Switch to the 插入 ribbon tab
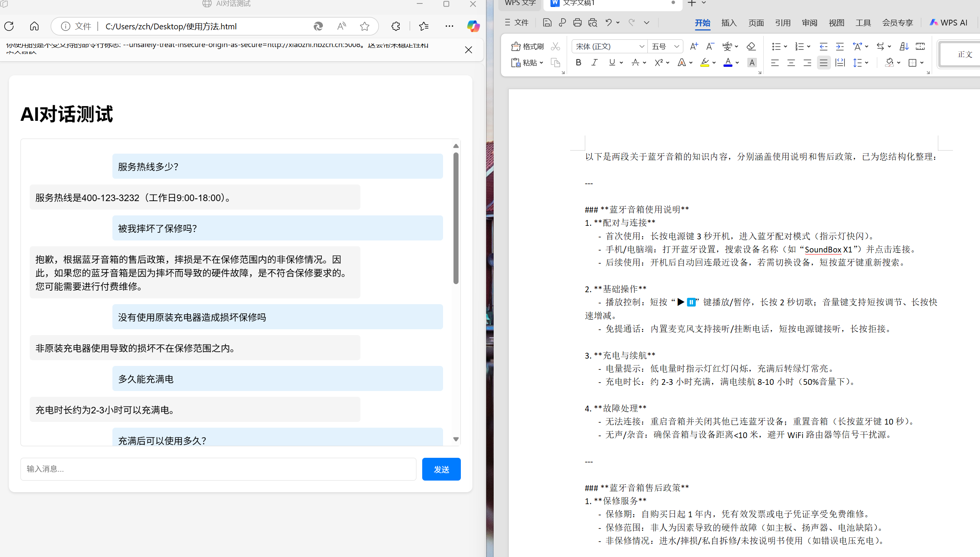The image size is (980, 557). coord(729,23)
